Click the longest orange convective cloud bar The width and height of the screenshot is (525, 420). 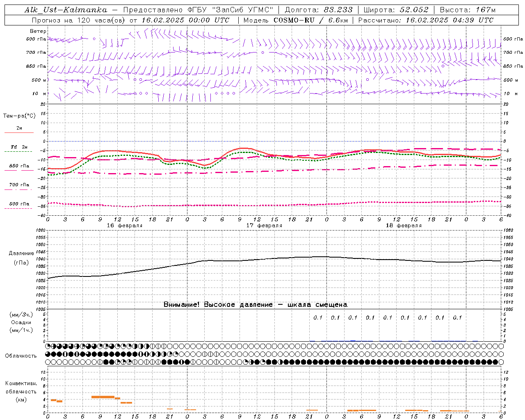click(103, 397)
